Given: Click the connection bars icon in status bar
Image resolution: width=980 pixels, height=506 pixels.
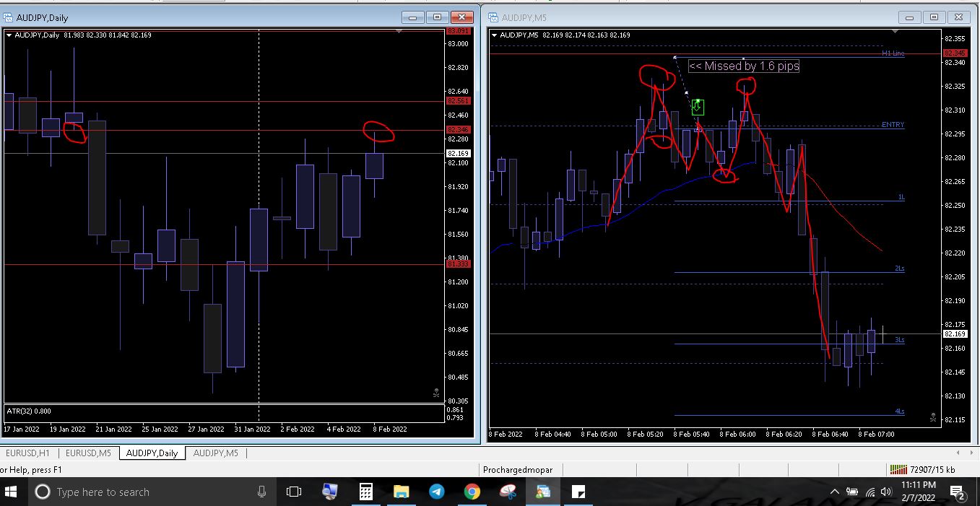Looking at the screenshot, I should click(899, 470).
